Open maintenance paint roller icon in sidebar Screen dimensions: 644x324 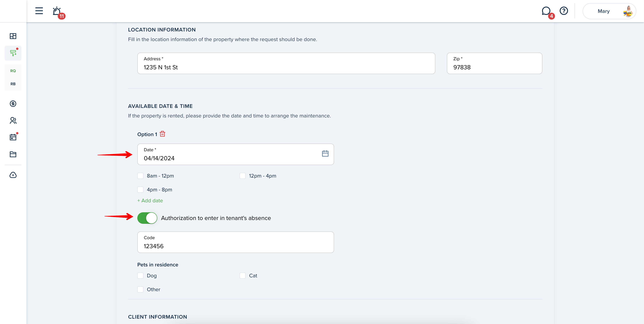tap(13, 53)
